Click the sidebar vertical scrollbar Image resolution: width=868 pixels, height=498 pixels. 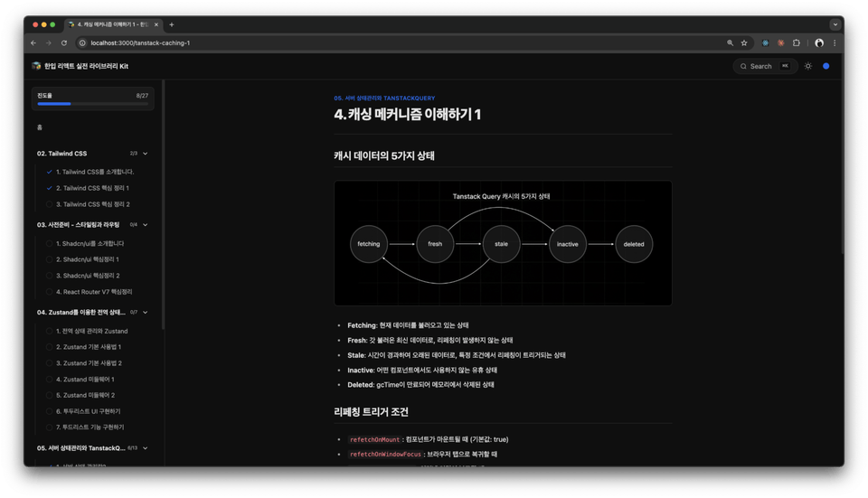tap(164, 205)
